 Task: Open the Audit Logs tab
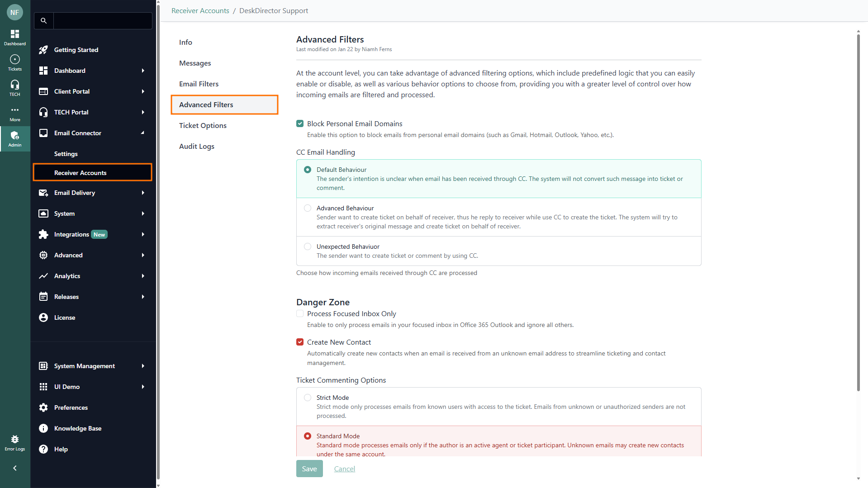click(x=197, y=146)
